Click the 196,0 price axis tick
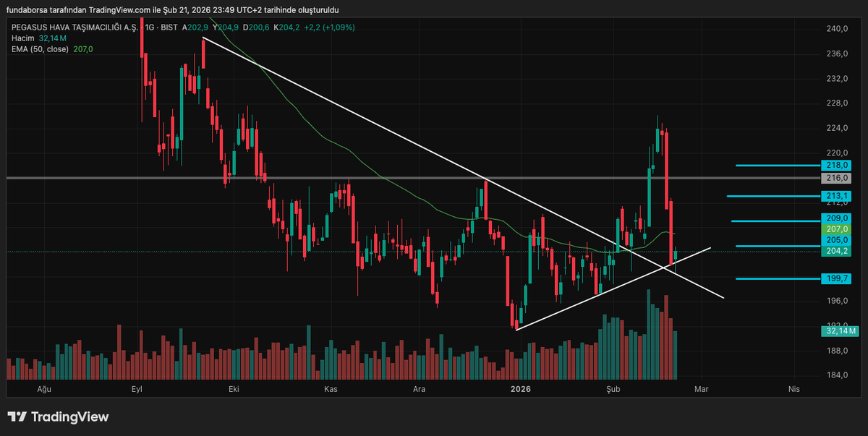Image resolution: width=868 pixels, height=436 pixels. [x=836, y=302]
